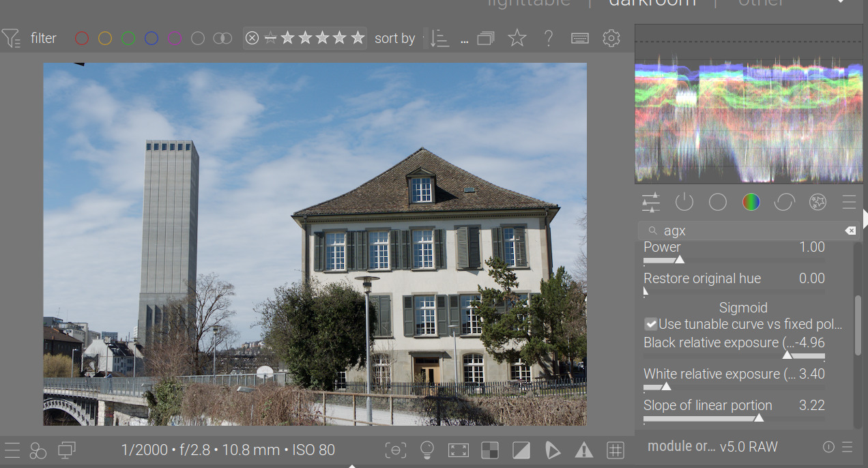
Task: Show only active modules
Action: (x=684, y=202)
